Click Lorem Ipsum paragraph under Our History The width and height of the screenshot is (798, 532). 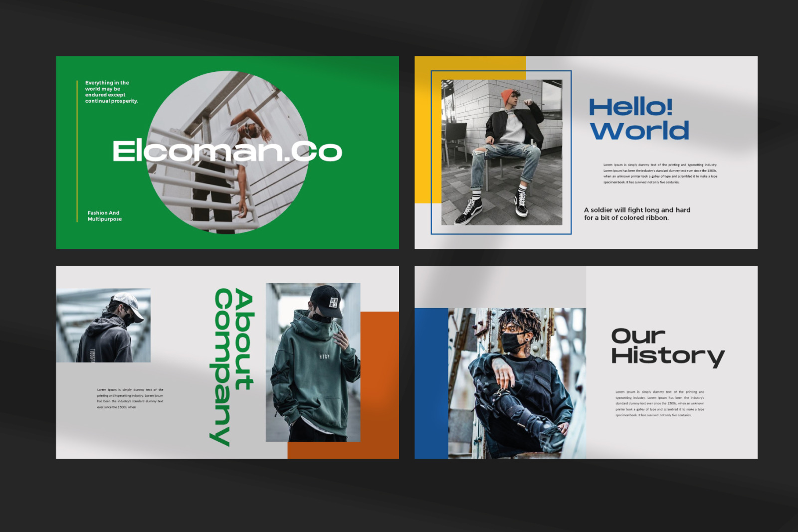pos(659,403)
